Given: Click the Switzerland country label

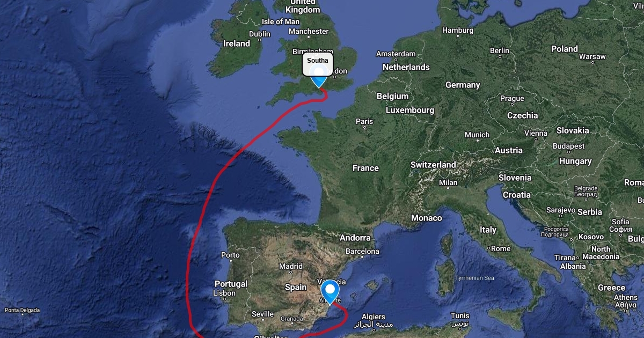Looking at the screenshot, I should [x=433, y=165].
